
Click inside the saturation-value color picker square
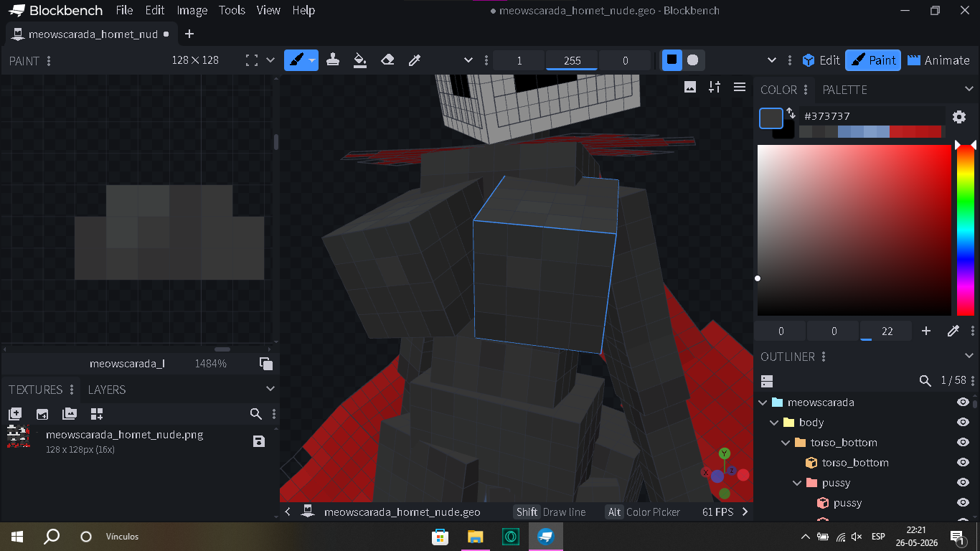(x=854, y=230)
